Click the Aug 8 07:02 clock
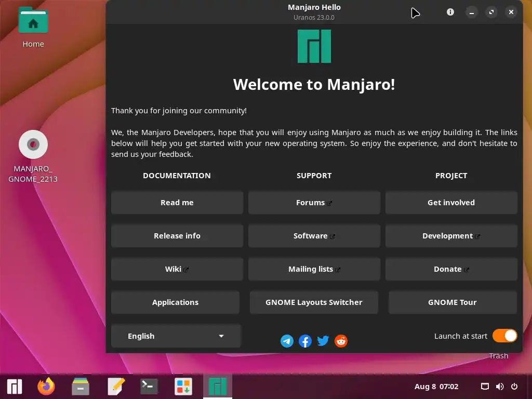Screen dimensions: 532x399 (x=436, y=387)
